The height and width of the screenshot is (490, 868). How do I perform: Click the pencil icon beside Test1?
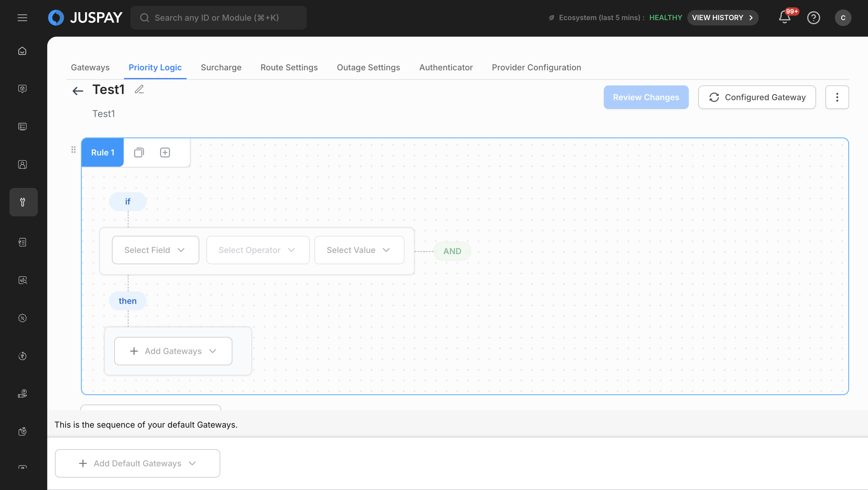click(139, 89)
